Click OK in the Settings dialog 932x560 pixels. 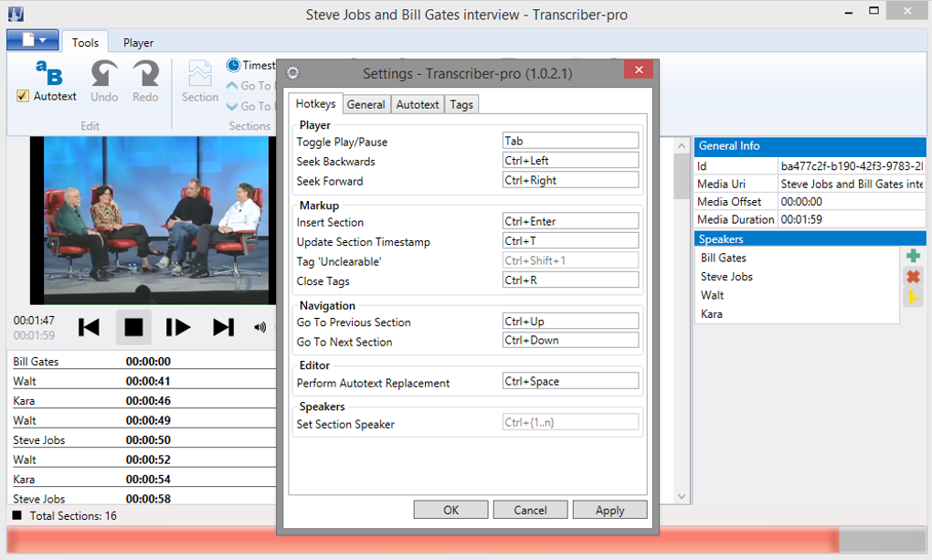pos(450,510)
